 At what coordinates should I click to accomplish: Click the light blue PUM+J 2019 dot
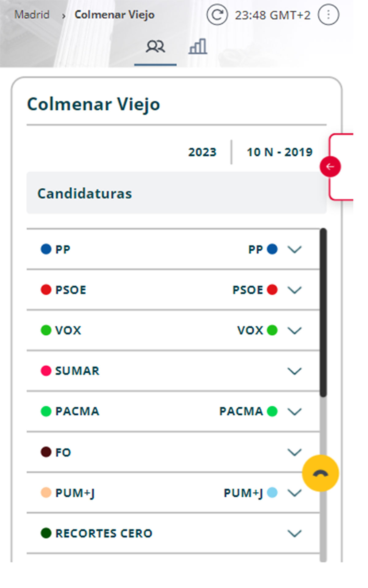click(x=272, y=493)
